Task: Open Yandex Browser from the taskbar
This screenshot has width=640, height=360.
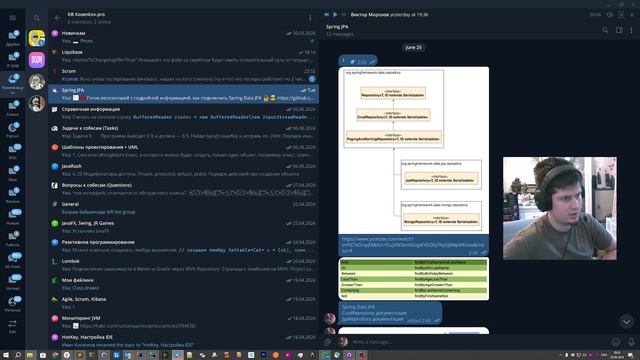Action: [67, 355]
